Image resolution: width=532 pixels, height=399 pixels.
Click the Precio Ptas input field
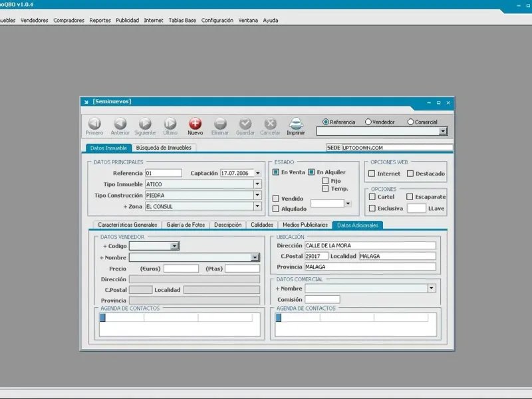(x=242, y=269)
